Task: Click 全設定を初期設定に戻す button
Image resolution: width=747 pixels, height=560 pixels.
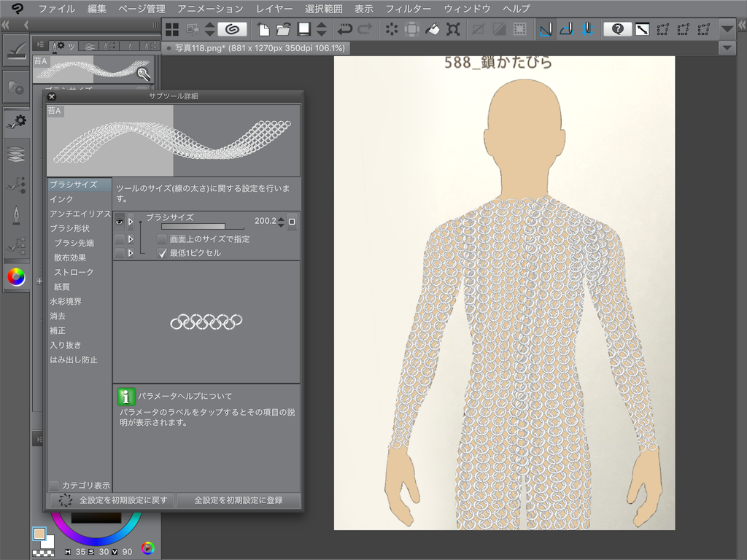Action: point(112,500)
